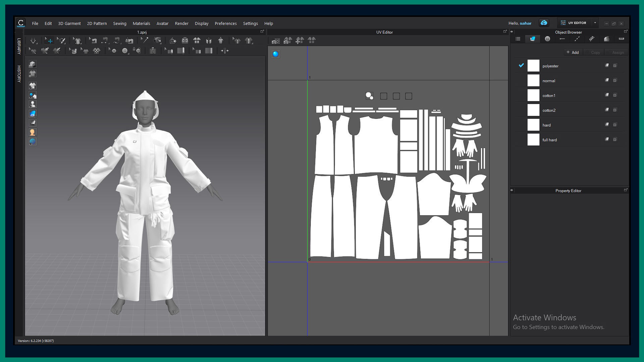The height and width of the screenshot is (362, 644).
Task: Click the UV snapshot camera icon
Action: (276, 41)
